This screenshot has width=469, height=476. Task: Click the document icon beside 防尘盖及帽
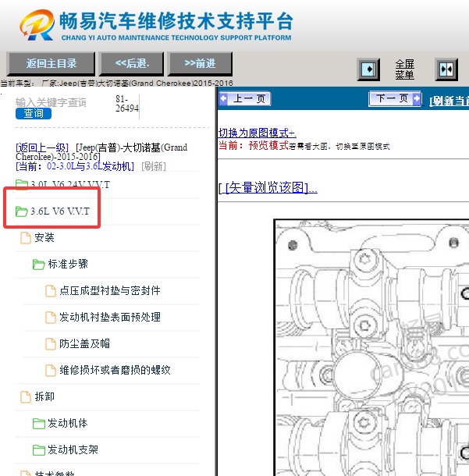(51, 343)
